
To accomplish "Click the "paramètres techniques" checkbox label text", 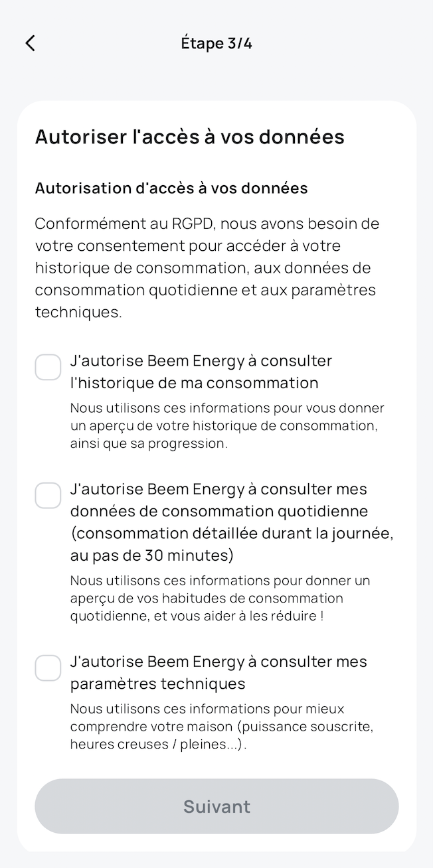I will 158,684.
